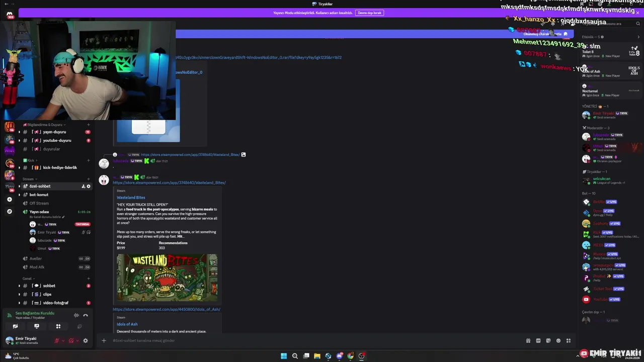Open Windows taskbar search
The image size is (644, 362).
[x=295, y=356]
